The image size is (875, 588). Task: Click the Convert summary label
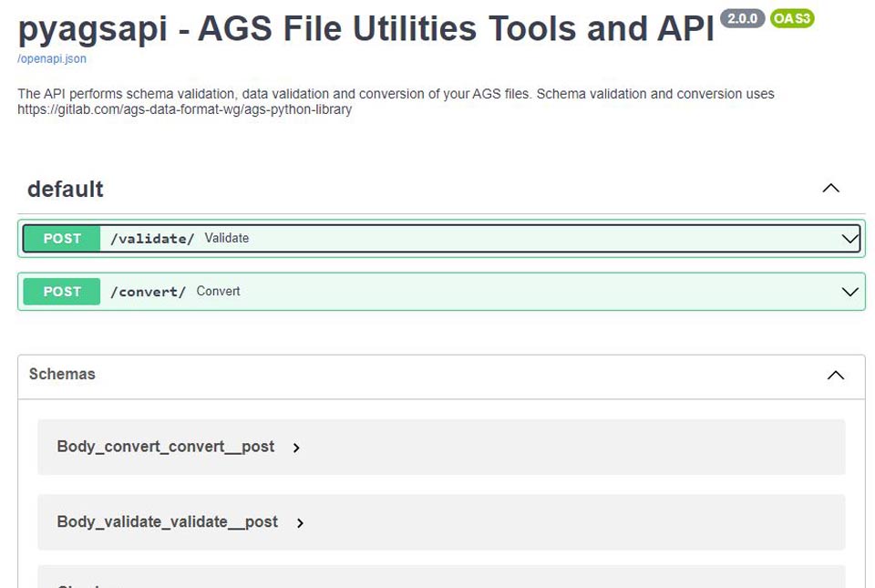pyautogui.click(x=218, y=291)
